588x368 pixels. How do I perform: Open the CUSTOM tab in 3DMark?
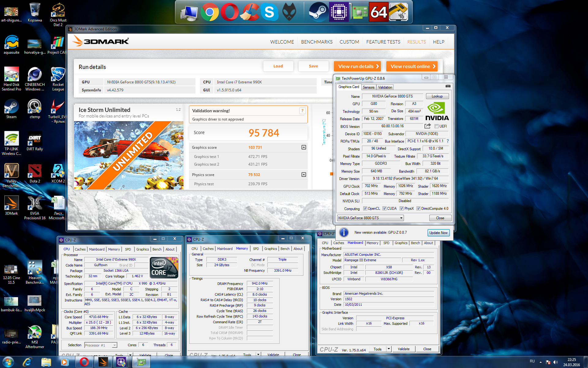[x=349, y=42]
